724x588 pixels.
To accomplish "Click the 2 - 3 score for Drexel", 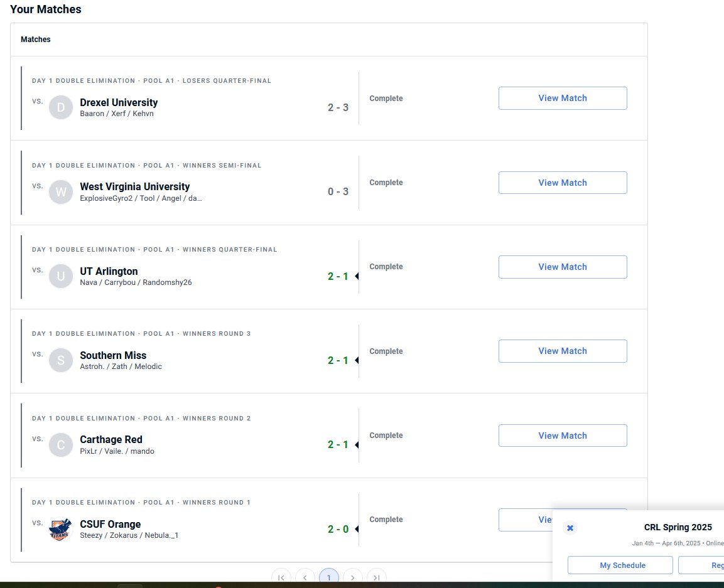I will 338,107.
